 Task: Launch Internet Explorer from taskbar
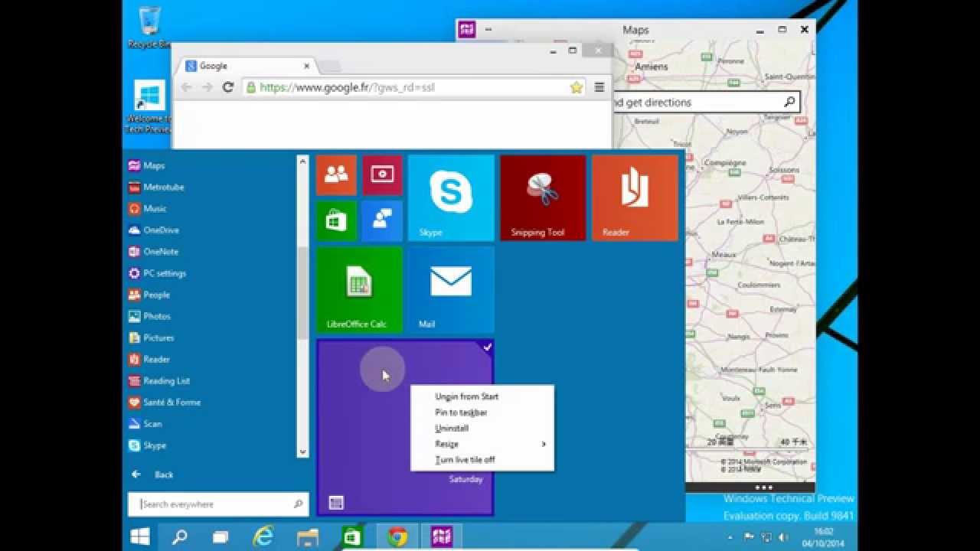point(263,537)
